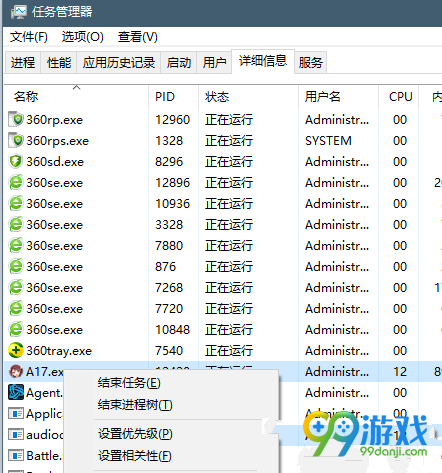The width and height of the screenshot is (442, 473).
Task: Click icon of 360se.exe PID 3328
Action: [x=16, y=224]
